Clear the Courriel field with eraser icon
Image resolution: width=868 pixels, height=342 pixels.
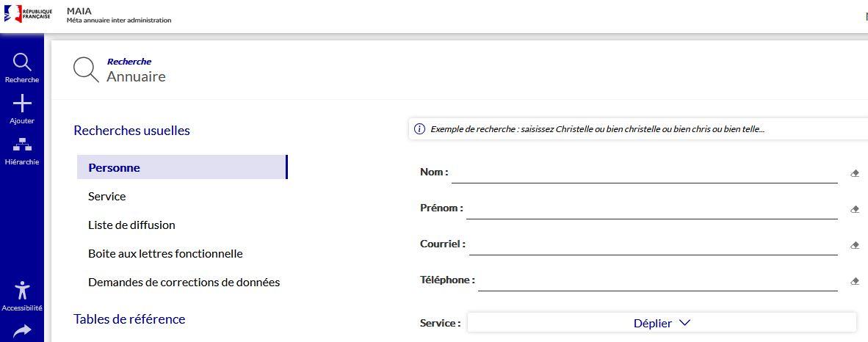855,245
